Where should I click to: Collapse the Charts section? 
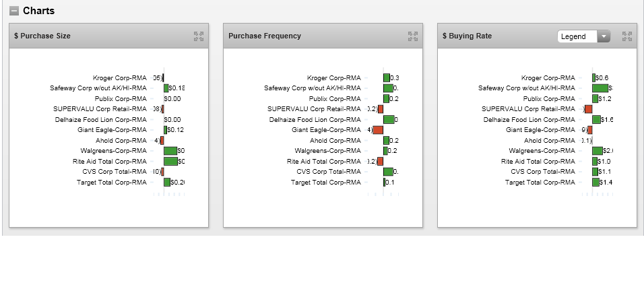pyautogui.click(x=14, y=11)
